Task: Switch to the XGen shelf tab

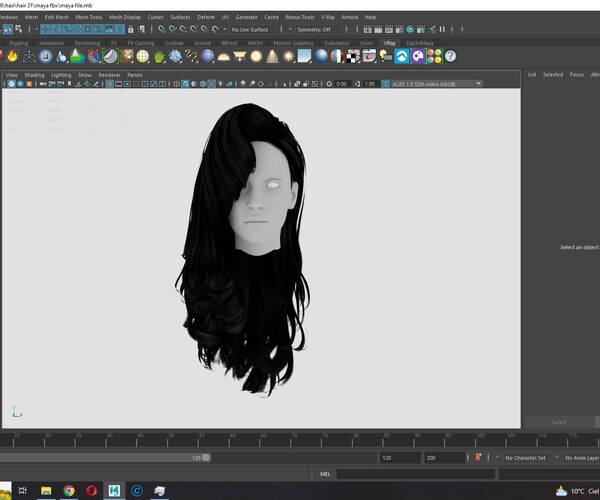Action: (x=366, y=43)
